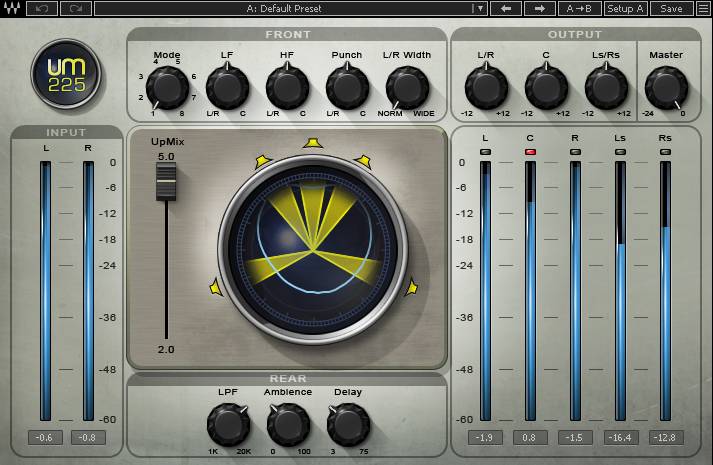
Task: Click Mode position 8 label
Action: (x=182, y=114)
